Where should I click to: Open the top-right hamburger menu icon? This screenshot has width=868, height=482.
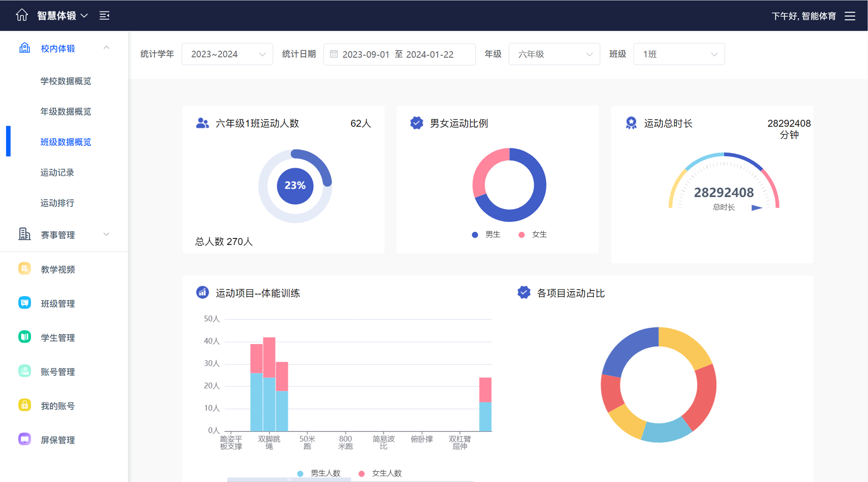pos(850,16)
